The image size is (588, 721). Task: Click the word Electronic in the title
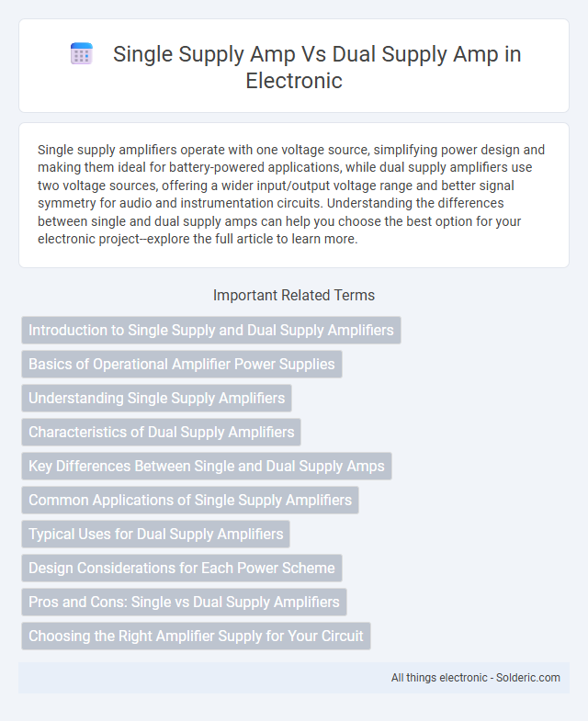(x=294, y=81)
